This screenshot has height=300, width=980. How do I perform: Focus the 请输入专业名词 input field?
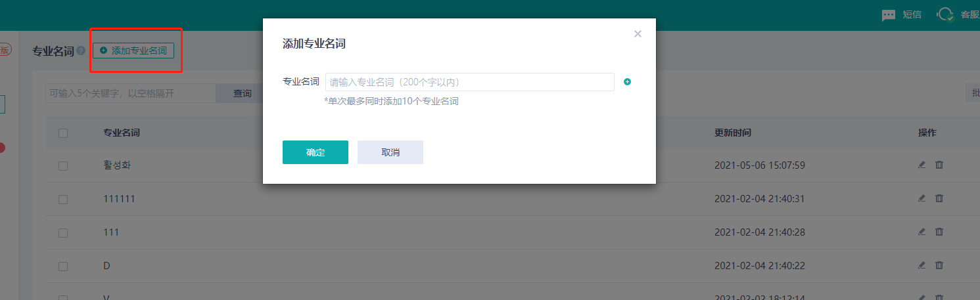click(470, 82)
